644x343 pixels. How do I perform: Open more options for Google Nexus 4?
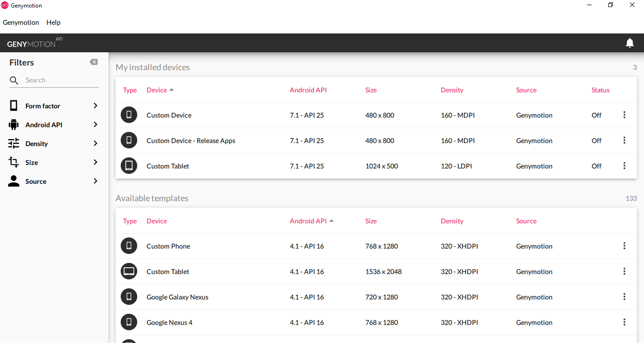pos(624,322)
